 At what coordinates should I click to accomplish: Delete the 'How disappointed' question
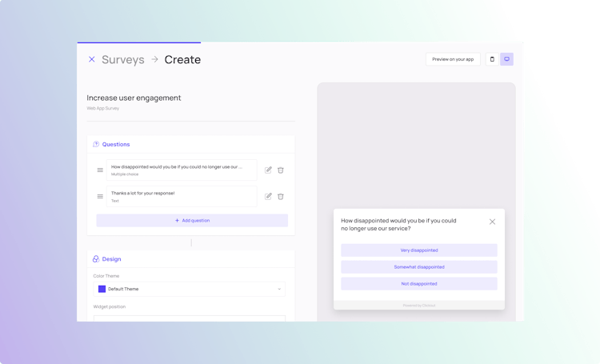point(281,170)
